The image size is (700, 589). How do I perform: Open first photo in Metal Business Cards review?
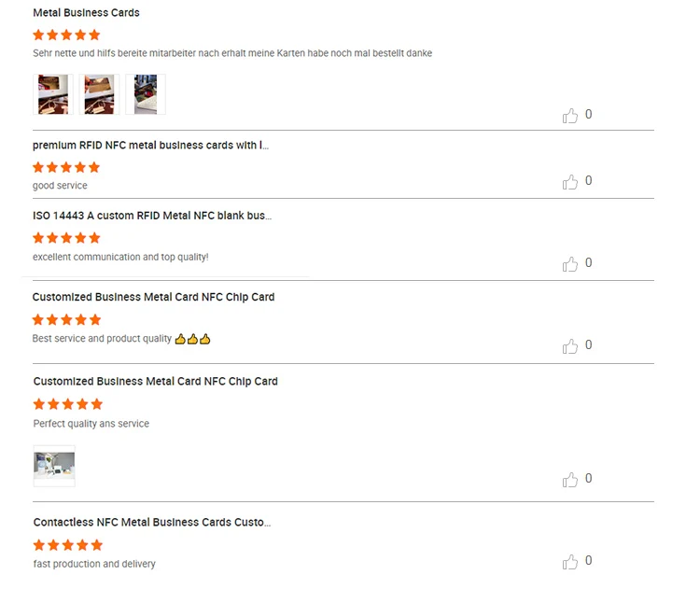[x=53, y=94]
